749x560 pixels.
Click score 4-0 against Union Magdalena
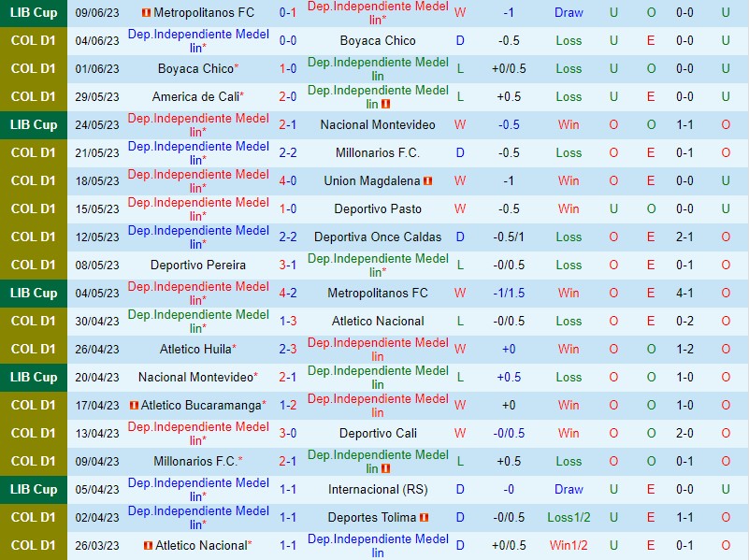pyautogui.click(x=288, y=181)
